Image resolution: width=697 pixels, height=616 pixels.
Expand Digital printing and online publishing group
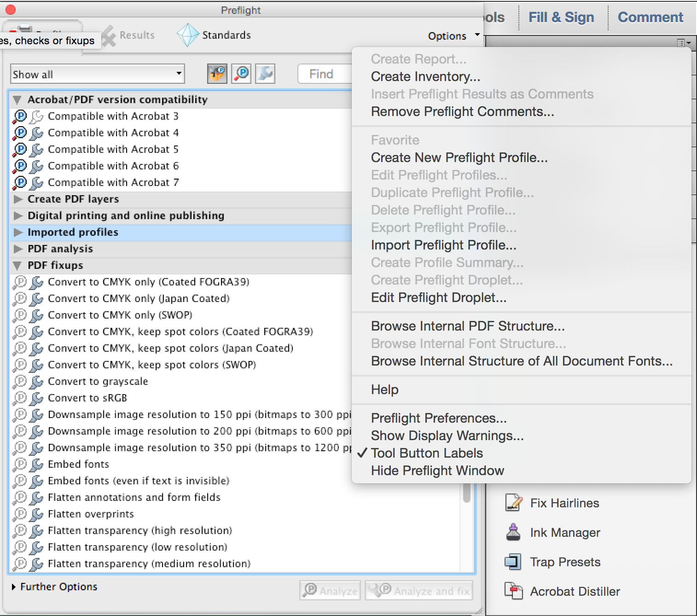tap(18, 215)
